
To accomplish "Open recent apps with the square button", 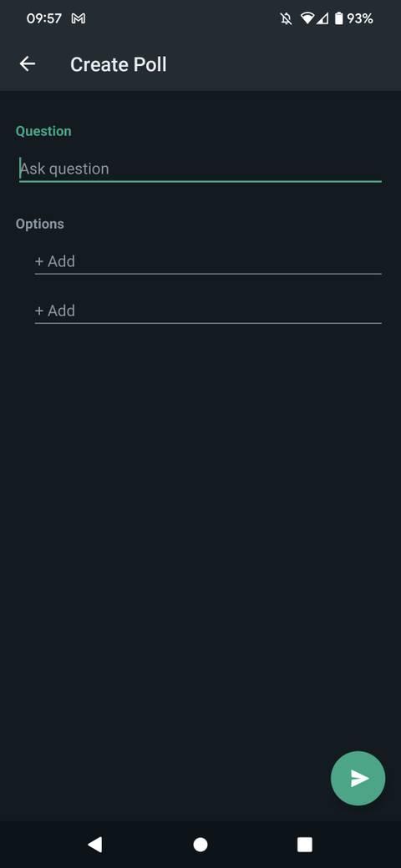I will (305, 844).
